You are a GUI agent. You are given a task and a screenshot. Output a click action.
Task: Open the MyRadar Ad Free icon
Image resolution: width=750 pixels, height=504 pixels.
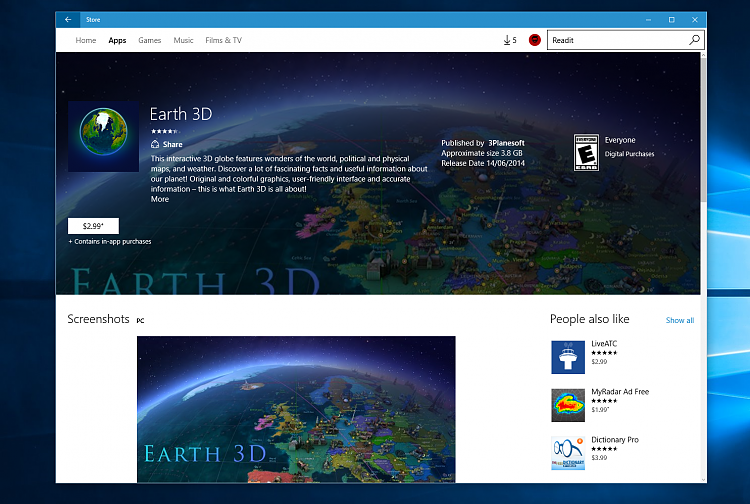[x=568, y=404]
